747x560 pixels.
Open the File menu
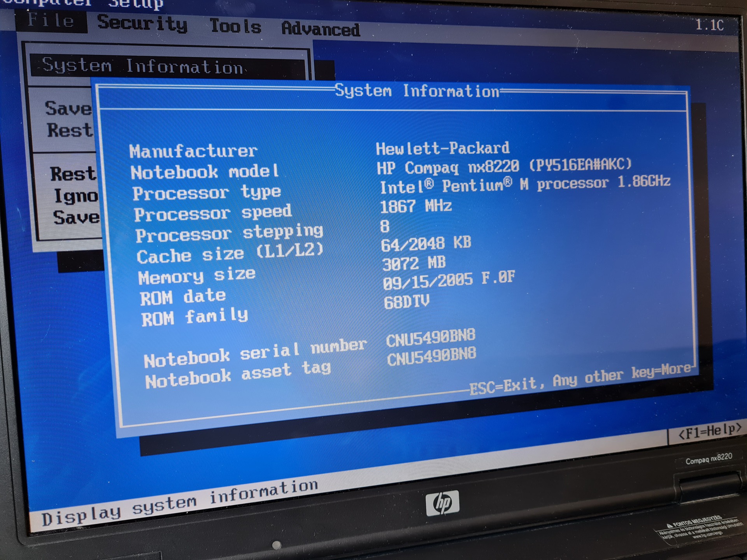(x=51, y=20)
